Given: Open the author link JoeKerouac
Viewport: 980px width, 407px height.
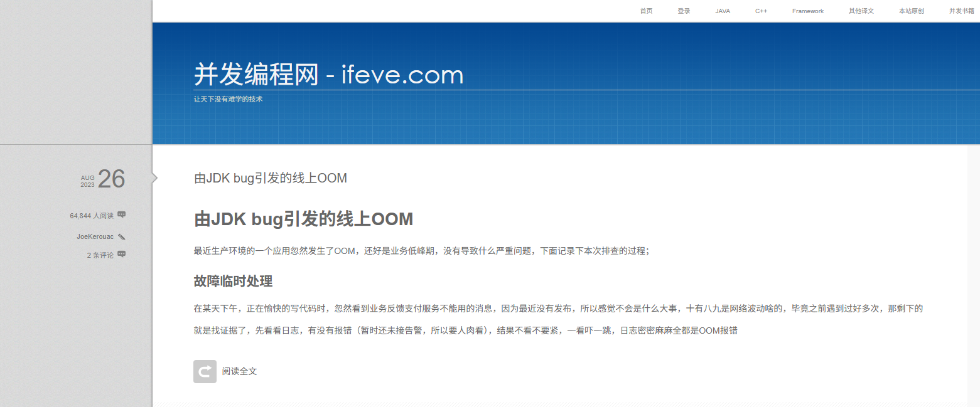Looking at the screenshot, I should (x=95, y=236).
